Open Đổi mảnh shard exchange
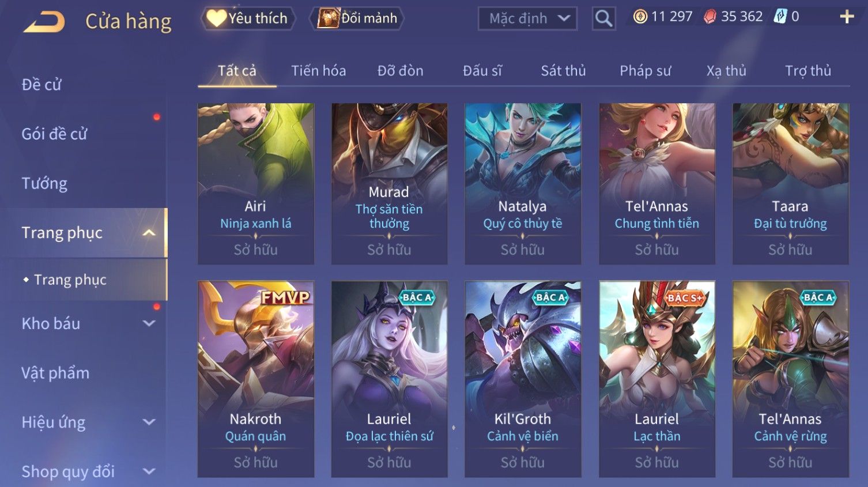Viewport: 868px width, 487px height. tap(357, 18)
